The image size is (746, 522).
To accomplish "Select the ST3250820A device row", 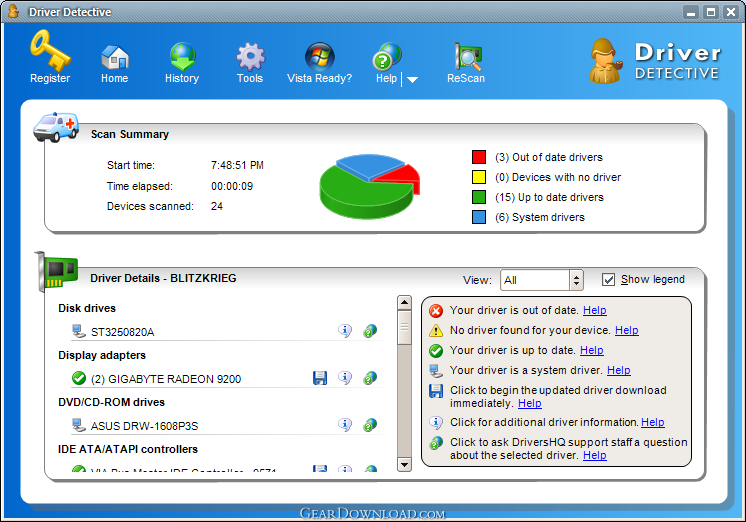I will coord(225,332).
